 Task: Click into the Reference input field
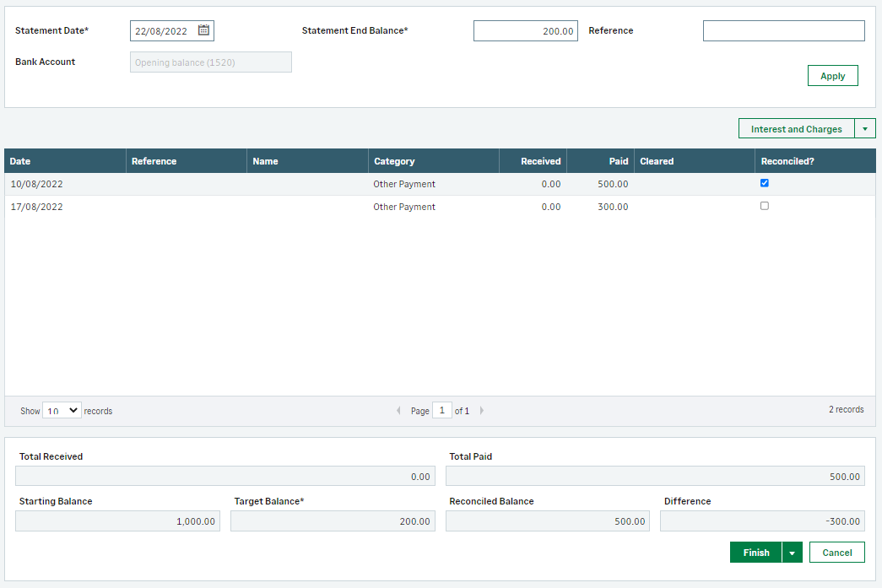pyautogui.click(x=783, y=31)
